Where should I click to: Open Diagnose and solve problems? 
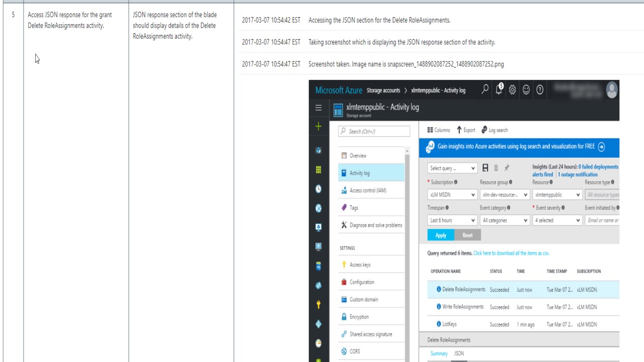coord(371,225)
